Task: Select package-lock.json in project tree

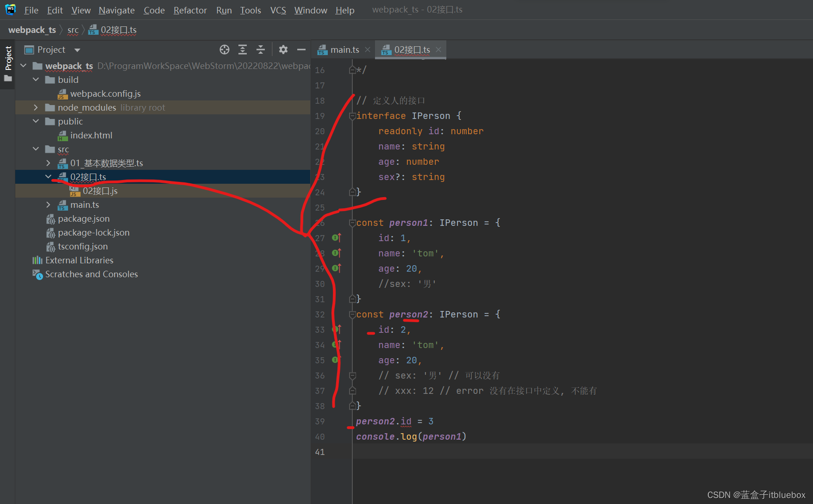Action: click(94, 232)
